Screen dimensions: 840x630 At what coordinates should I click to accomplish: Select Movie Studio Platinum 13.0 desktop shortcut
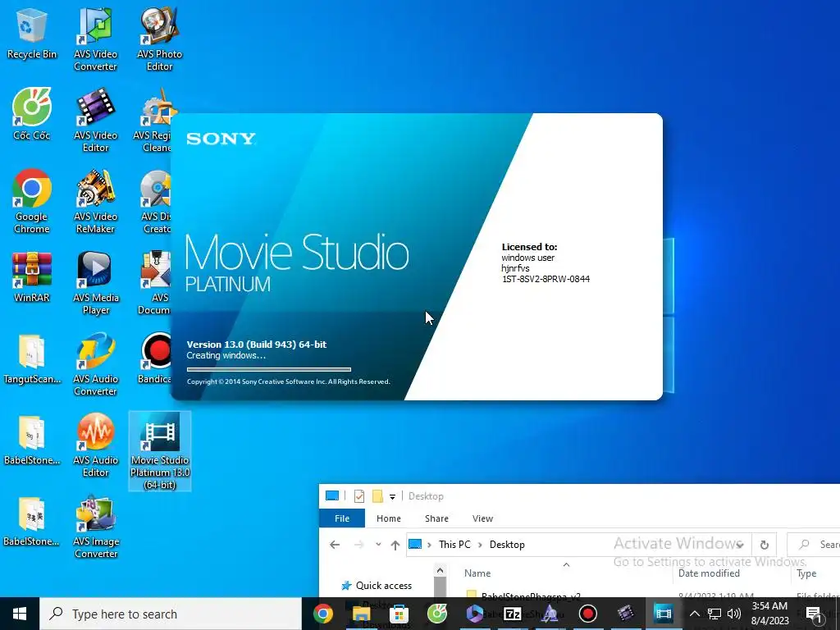click(x=160, y=451)
